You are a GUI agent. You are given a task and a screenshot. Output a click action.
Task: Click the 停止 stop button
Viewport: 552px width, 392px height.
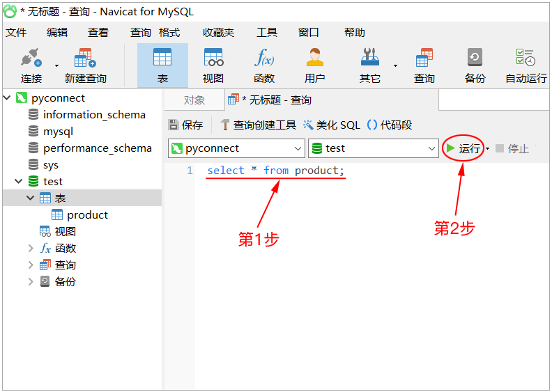pyautogui.click(x=512, y=148)
